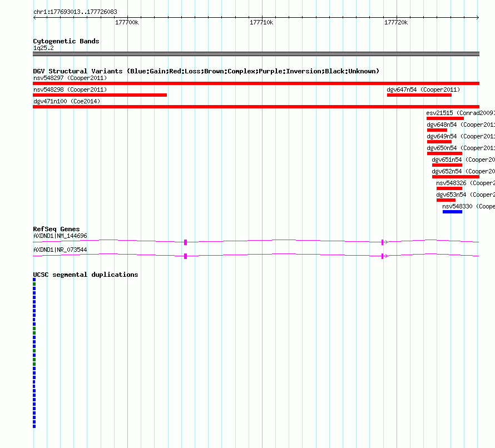Open variant nsv548330 label
This screenshot has width=495, height=448.
[468, 206]
